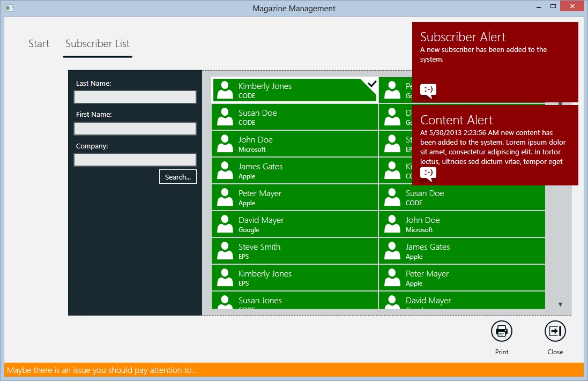Click the chat bubble icon in Subscriber Alert
Viewport: 588px width, 381px height.
tap(428, 91)
